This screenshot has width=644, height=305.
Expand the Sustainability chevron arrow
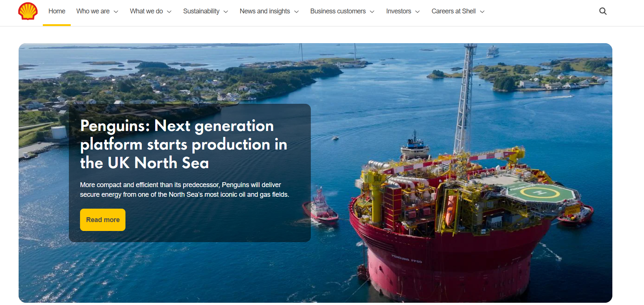coord(226,12)
